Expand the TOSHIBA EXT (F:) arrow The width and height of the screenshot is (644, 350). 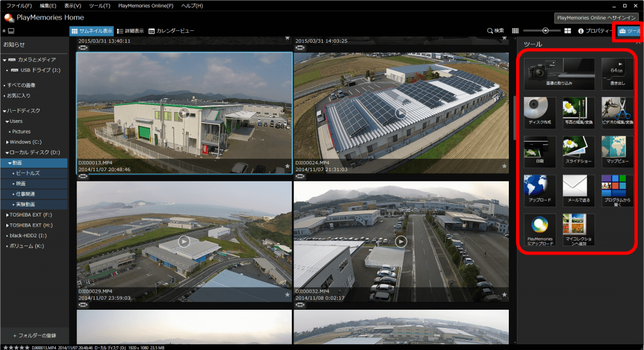coord(8,215)
